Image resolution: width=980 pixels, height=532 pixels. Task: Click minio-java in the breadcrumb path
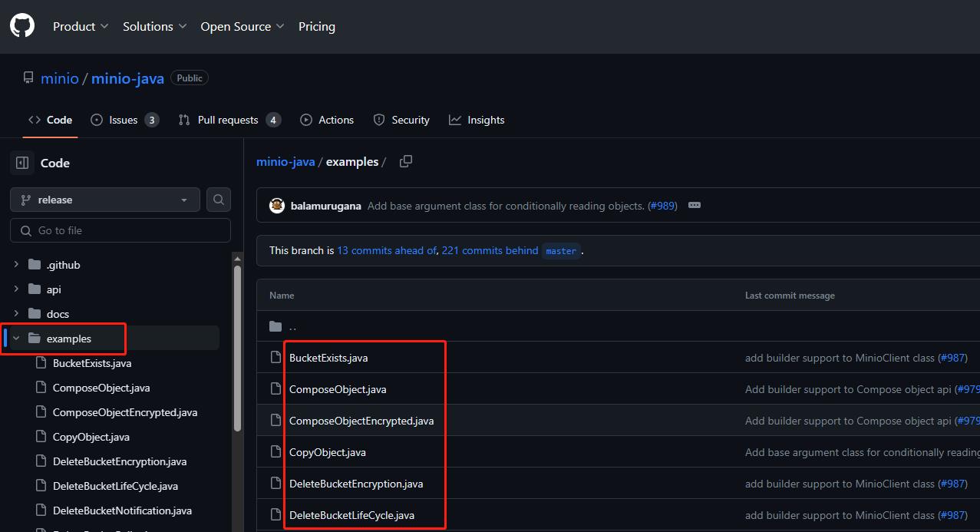(285, 162)
